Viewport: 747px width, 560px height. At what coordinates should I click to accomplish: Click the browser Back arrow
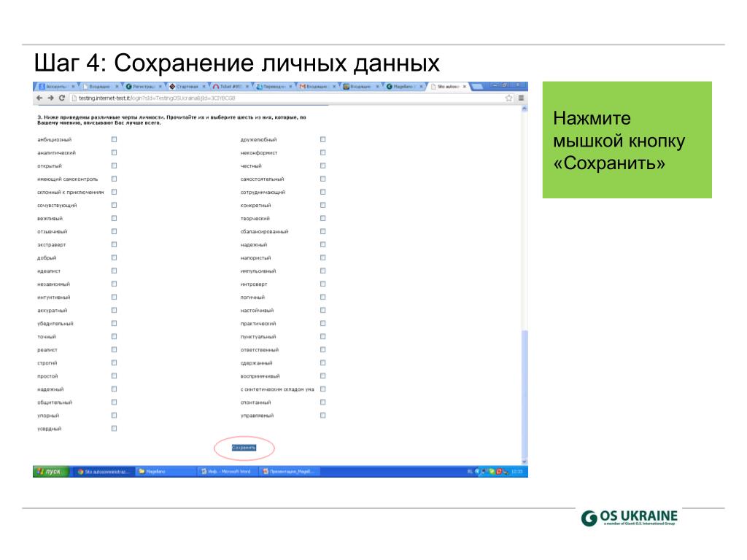(39, 98)
